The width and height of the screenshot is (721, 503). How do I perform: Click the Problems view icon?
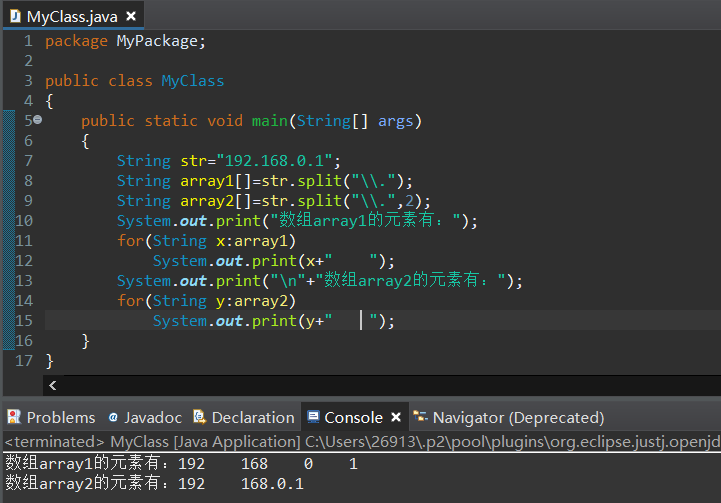pyautogui.click(x=14, y=417)
